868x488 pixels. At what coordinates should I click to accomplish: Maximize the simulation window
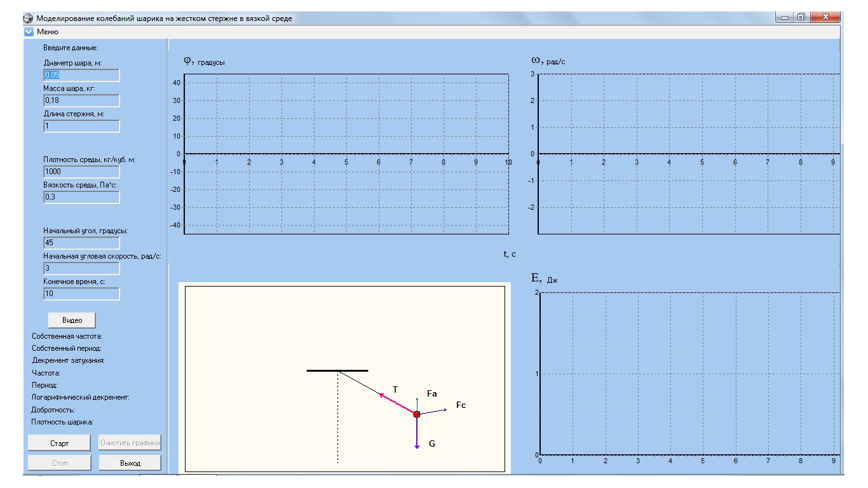tap(802, 17)
